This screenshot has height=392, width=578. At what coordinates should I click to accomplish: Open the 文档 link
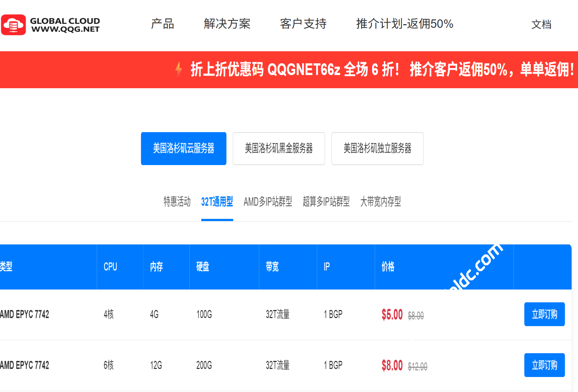[x=541, y=25]
